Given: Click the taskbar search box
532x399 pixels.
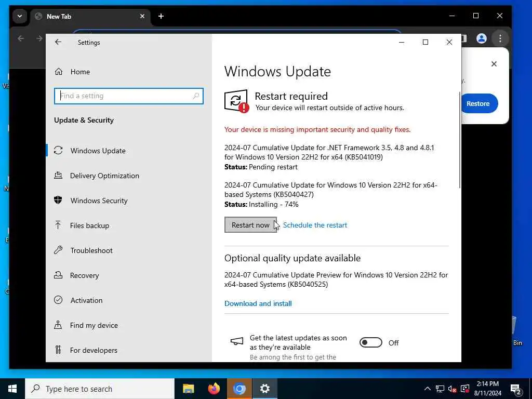Looking at the screenshot, I should 100,389.
